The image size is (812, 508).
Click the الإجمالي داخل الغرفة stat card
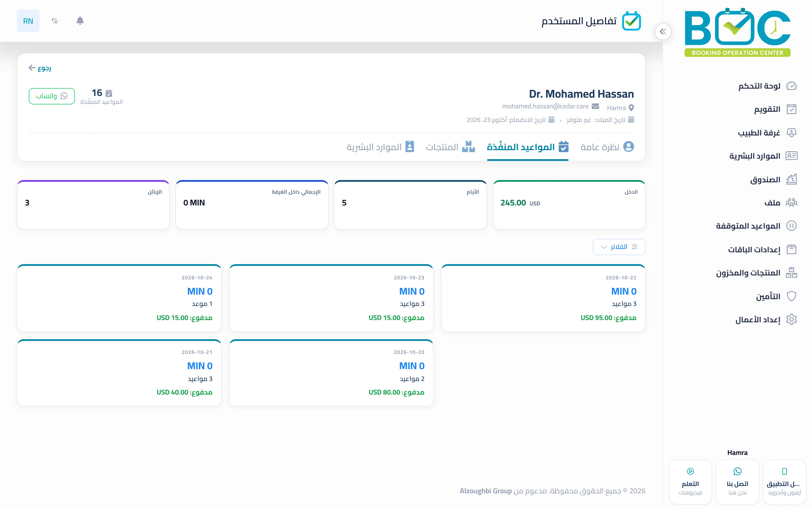point(252,205)
